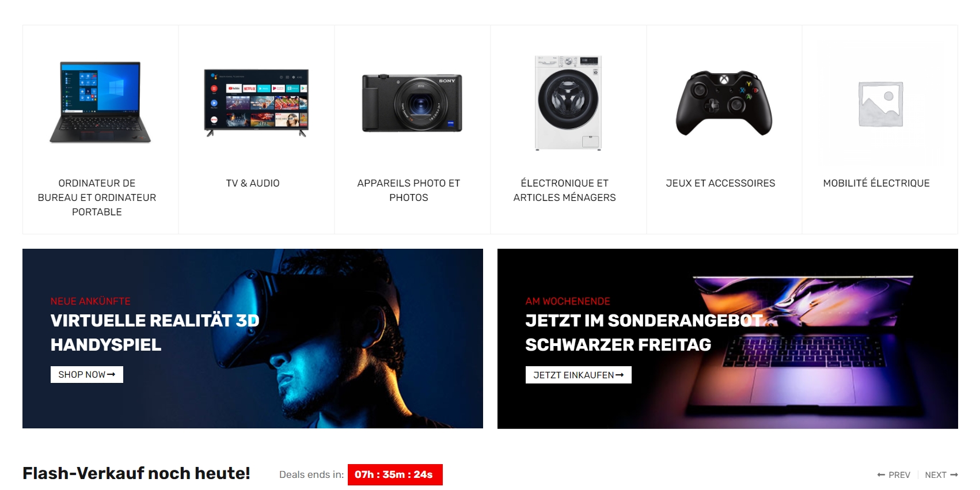Image resolution: width=980 pixels, height=490 pixels.
Task: Open Ordinateur de bureau et ordinateur portable link
Action: 97,197
